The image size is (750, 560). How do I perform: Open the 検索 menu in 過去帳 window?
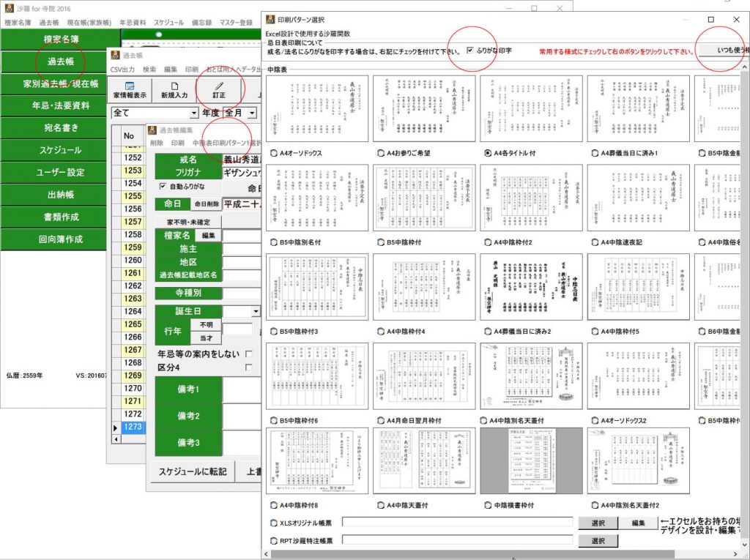pos(149,70)
